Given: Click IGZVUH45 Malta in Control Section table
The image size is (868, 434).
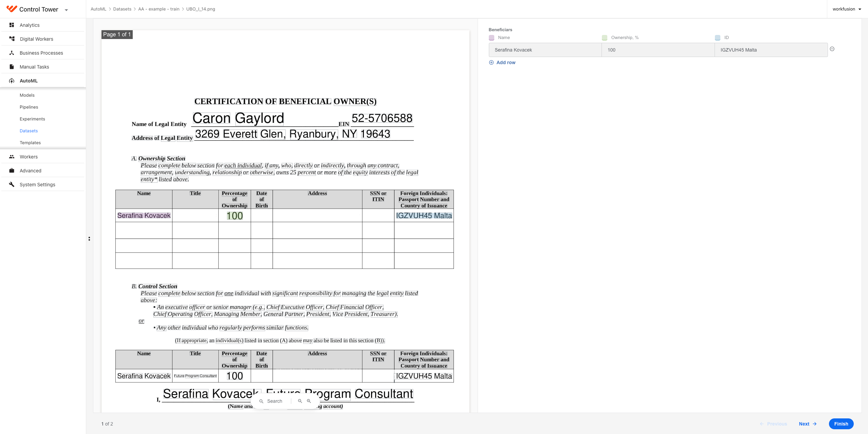Looking at the screenshot, I should pyautogui.click(x=424, y=376).
